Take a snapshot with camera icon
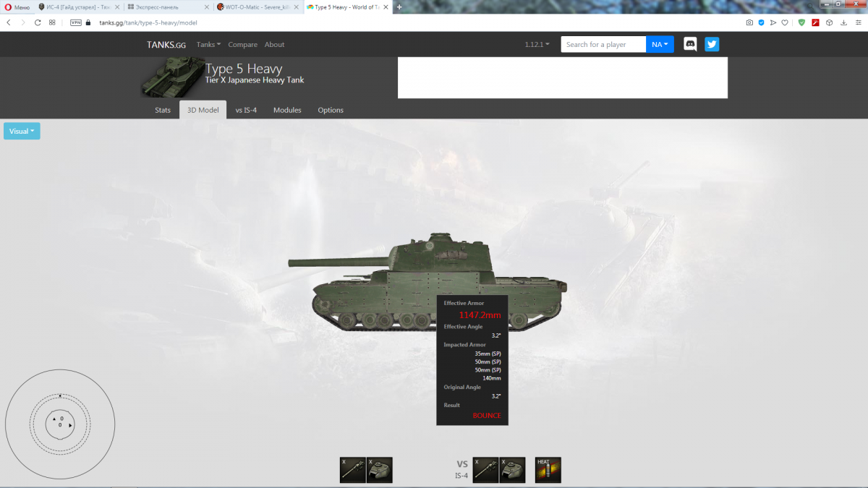This screenshot has width=868, height=488. [x=749, y=22]
